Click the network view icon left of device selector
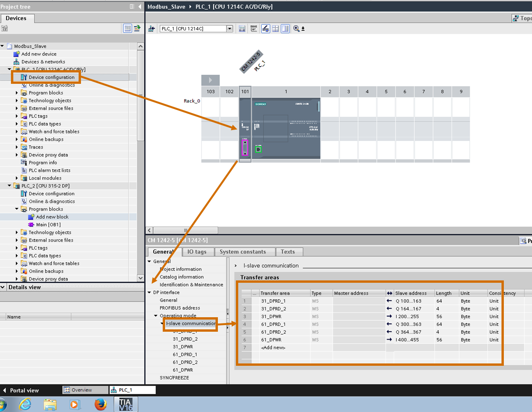 click(x=152, y=29)
